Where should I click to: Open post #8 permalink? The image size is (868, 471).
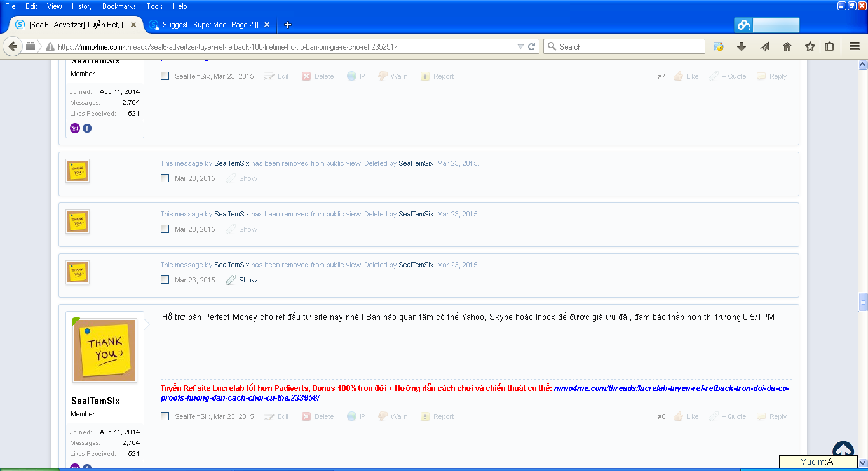(661, 416)
